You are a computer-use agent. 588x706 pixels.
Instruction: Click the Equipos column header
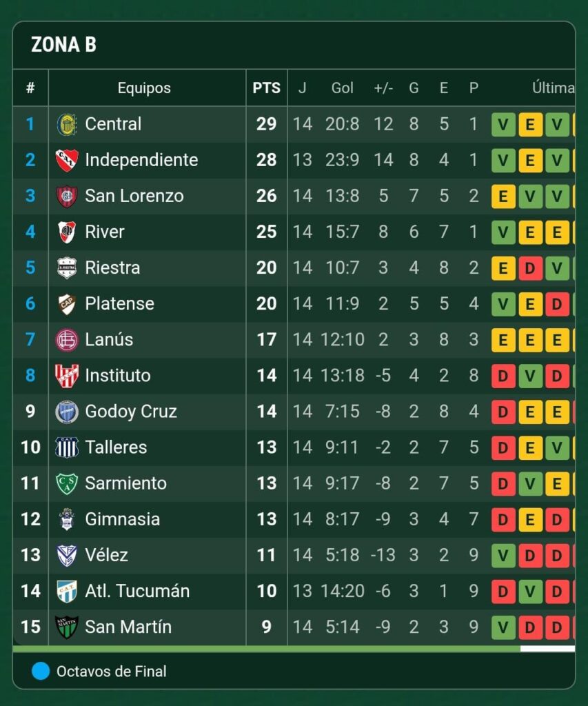(x=144, y=88)
